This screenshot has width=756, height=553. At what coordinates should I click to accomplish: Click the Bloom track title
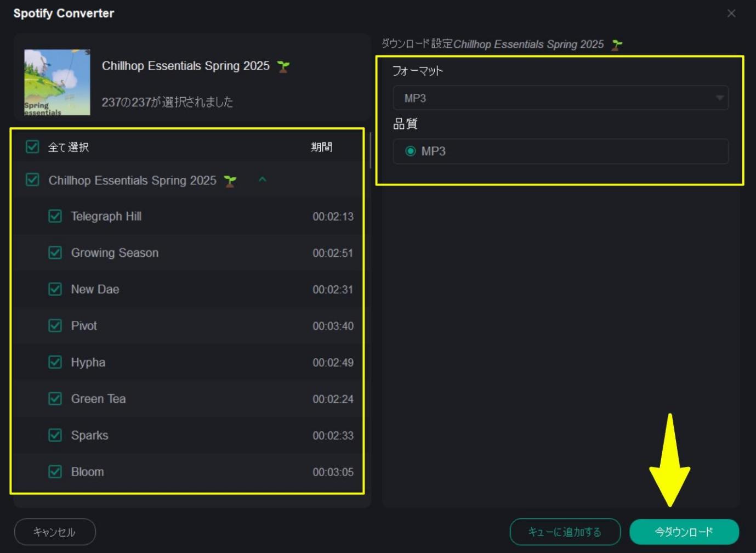point(87,472)
